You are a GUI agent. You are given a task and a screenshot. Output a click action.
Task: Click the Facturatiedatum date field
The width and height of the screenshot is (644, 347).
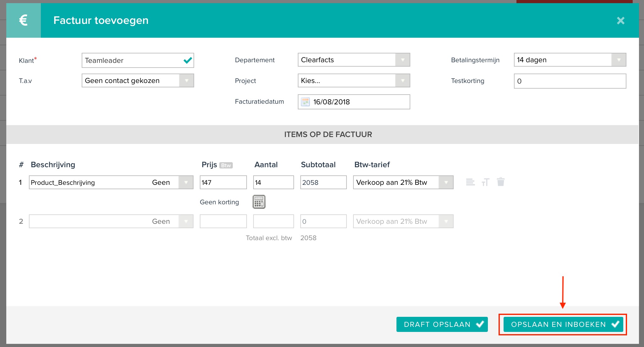click(354, 102)
